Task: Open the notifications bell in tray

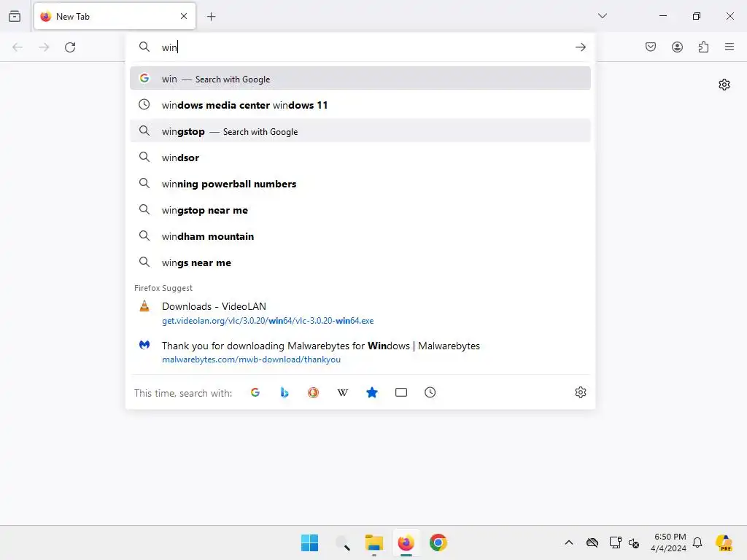Action: pyautogui.click(x=697, y=542)
